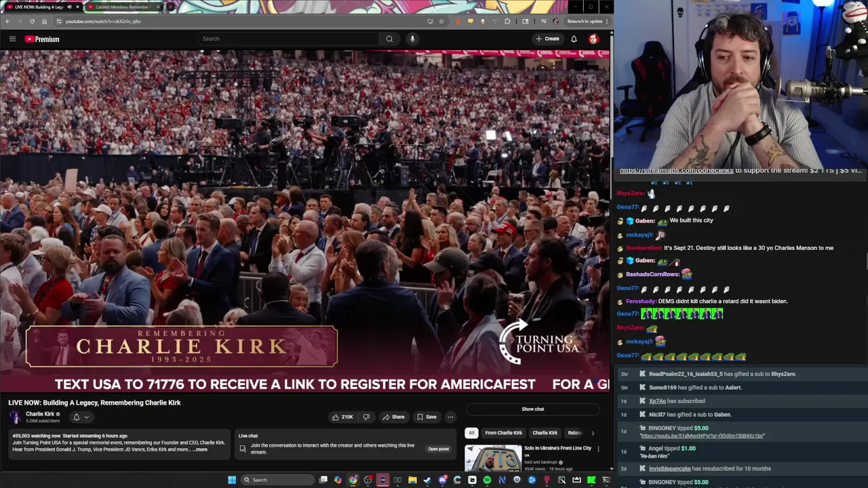Expand the description with ...more
Screen dimensions: 868x488
point(200,449)
